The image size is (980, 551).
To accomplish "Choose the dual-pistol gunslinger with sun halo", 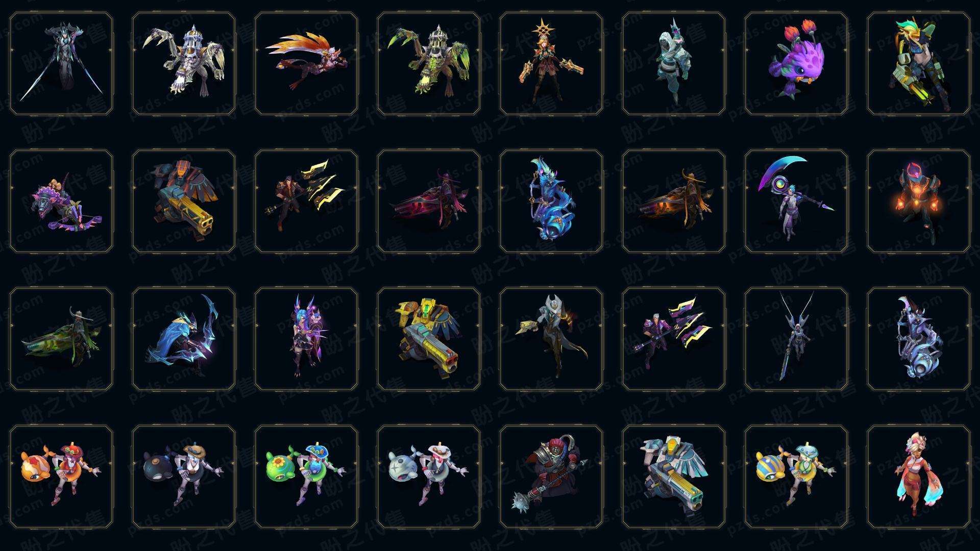I will [x=551, y=64].
